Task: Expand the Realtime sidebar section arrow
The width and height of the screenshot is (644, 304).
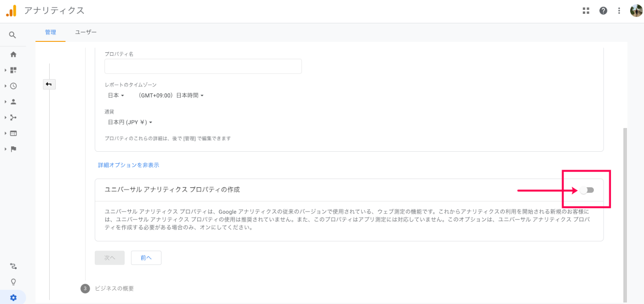Action: [6, 86]
